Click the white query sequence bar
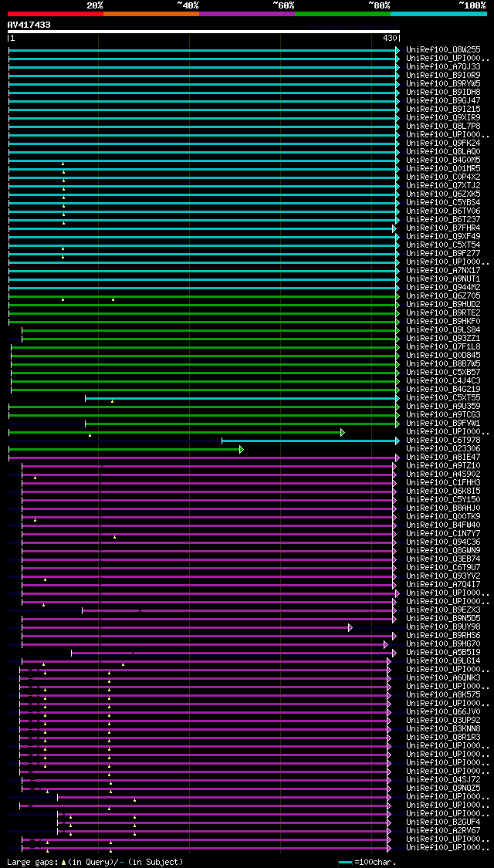 203,32
